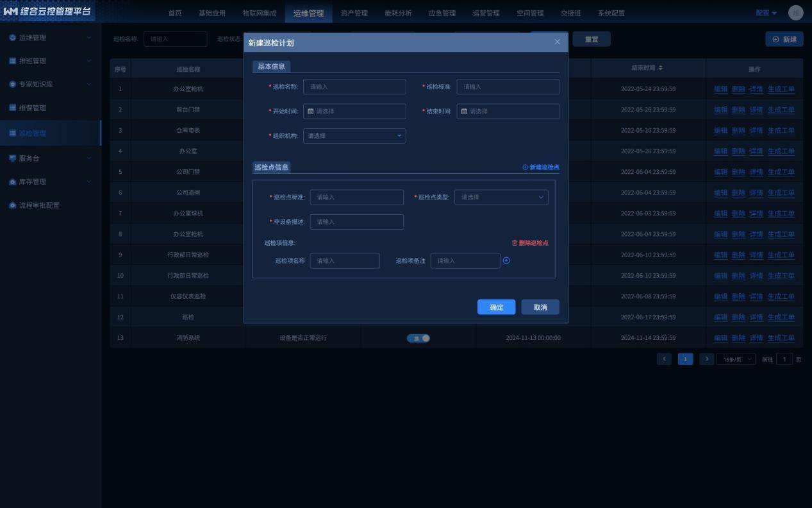Click the red 删除巡检点 link
Image resolution: width=812 pixels, height=508 pixels.
(530, 243)
